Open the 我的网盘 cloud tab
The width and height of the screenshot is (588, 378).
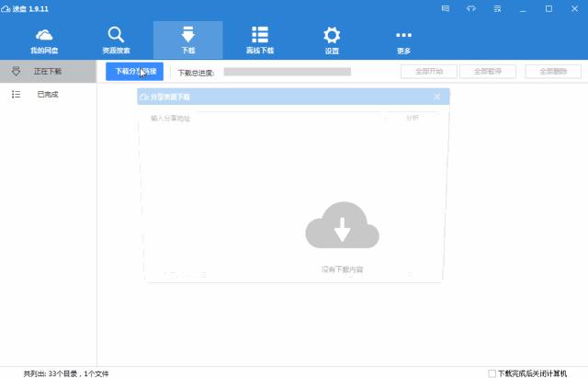[44, 40]
